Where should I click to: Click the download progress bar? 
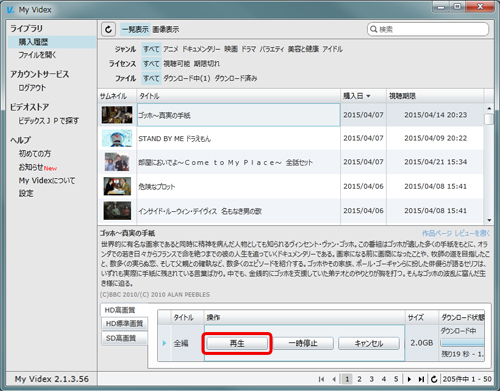coord(462,342)
